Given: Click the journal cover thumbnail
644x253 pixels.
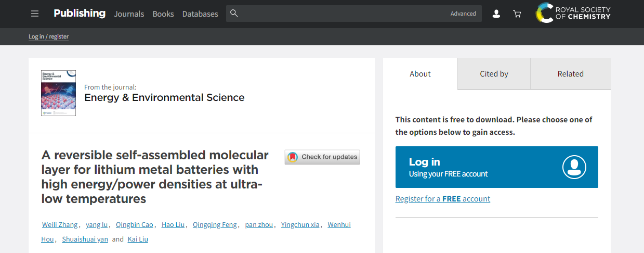Looking at the screenshot, I should tap(58, 93).
